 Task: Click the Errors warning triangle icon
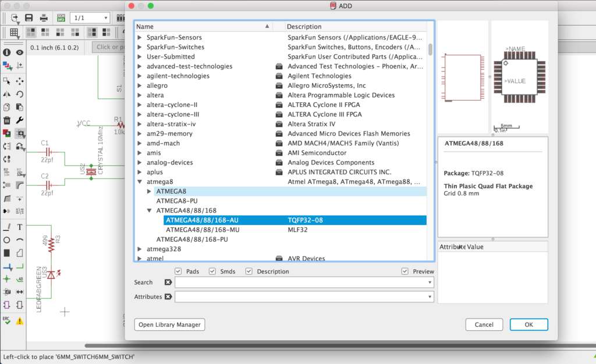(20, 321)
